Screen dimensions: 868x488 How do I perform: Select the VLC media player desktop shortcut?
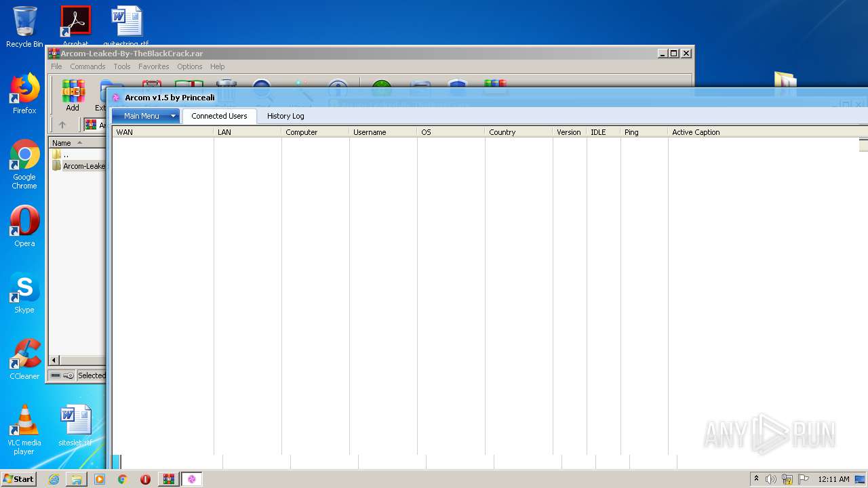(x=24, y=430)
